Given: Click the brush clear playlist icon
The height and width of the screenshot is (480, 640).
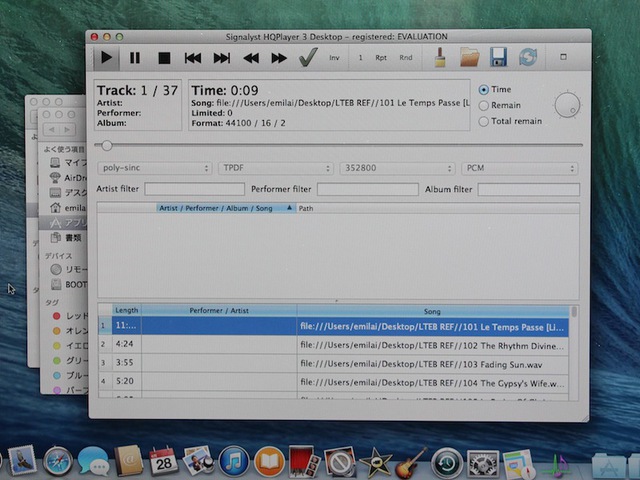Looking at the screenshot, I should click(x=440, y=57).
